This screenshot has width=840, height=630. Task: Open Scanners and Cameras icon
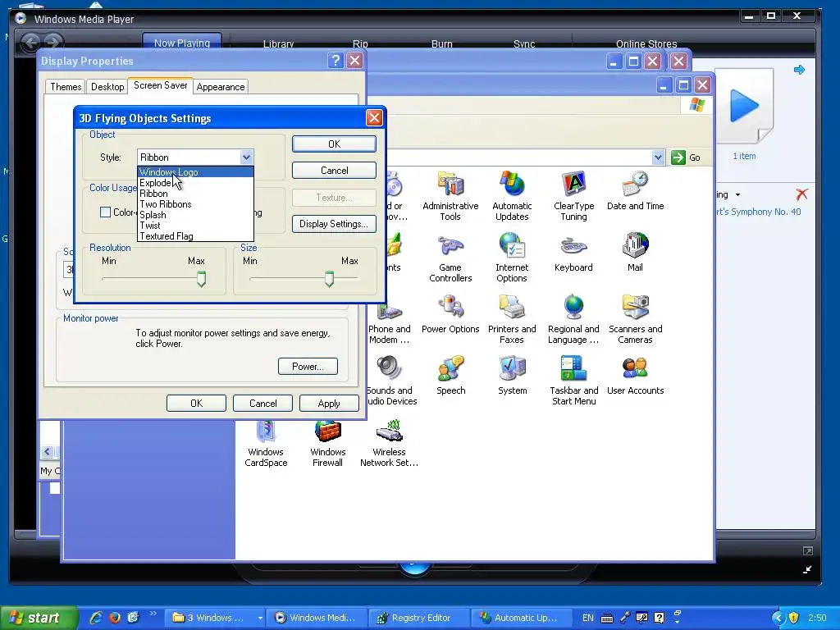click(x=636, y=319)
